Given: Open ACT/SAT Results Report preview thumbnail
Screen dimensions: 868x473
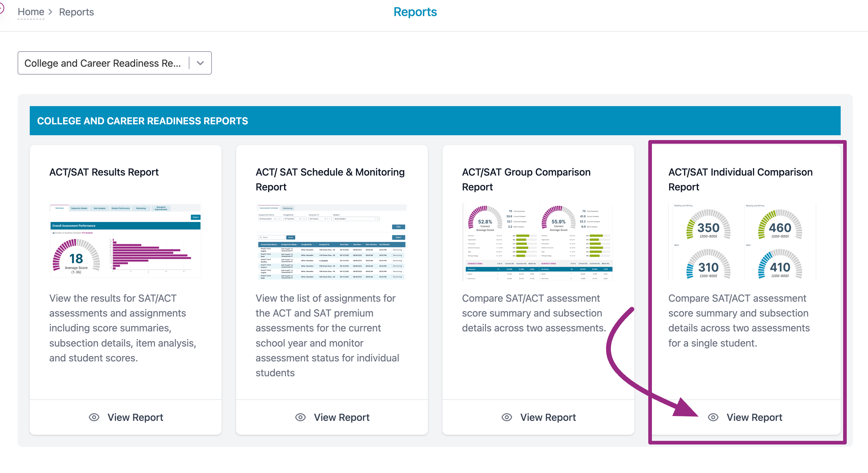Looking at the screenshot, I should pyautogui.click(x=125, y=241).
